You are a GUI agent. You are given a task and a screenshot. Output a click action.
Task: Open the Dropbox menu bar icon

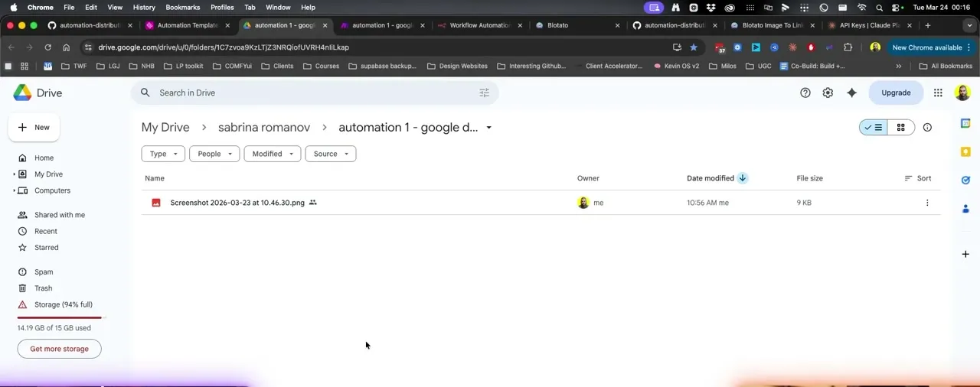pyautogui.click(x=711, y=8)
